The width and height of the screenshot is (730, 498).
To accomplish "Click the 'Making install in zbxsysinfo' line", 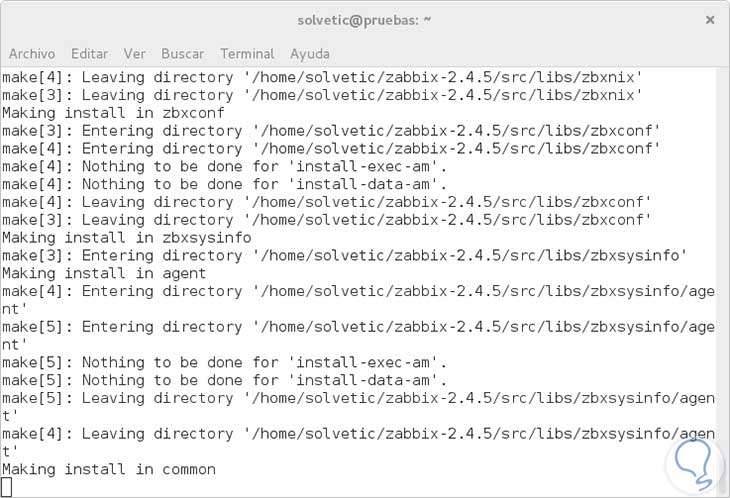I will [127, 238].
